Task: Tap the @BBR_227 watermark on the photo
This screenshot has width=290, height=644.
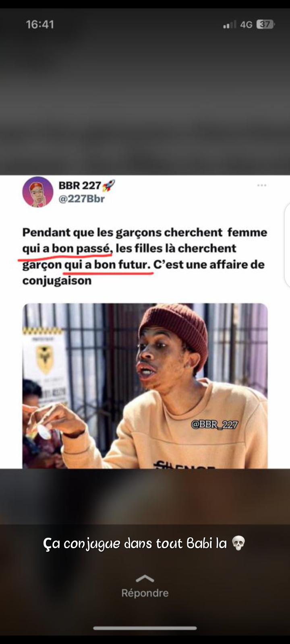Action: click(x=214, y=424)
